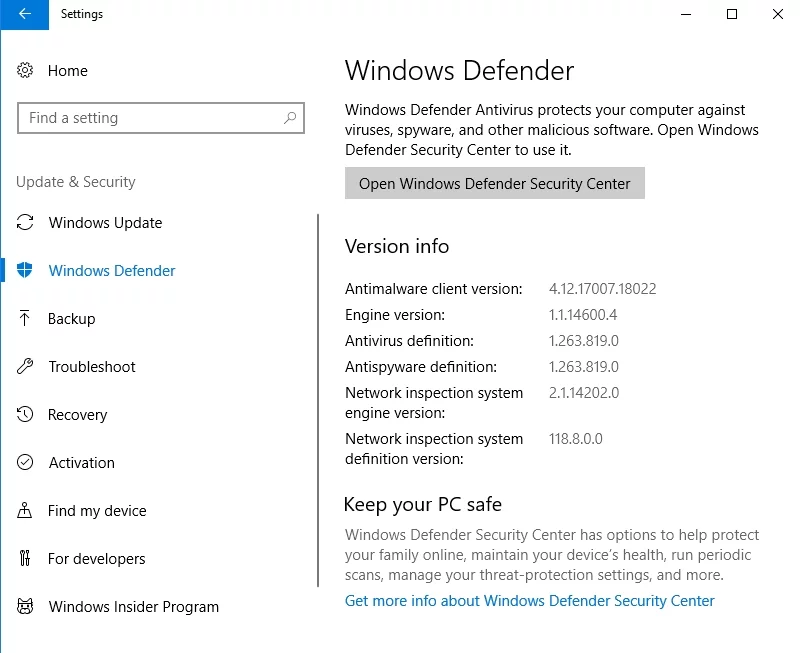Open Windows Defender Security Center
This screenshot has width=800, height=653.
(x=494, y=184)
